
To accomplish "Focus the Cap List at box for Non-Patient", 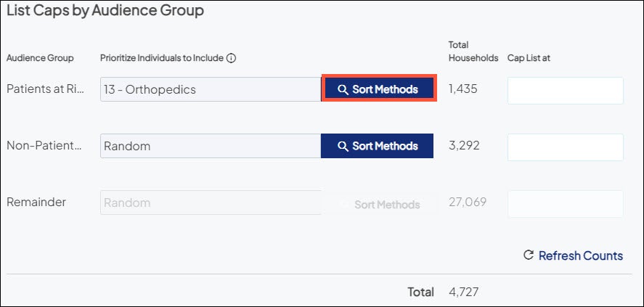I will [565, 147].
